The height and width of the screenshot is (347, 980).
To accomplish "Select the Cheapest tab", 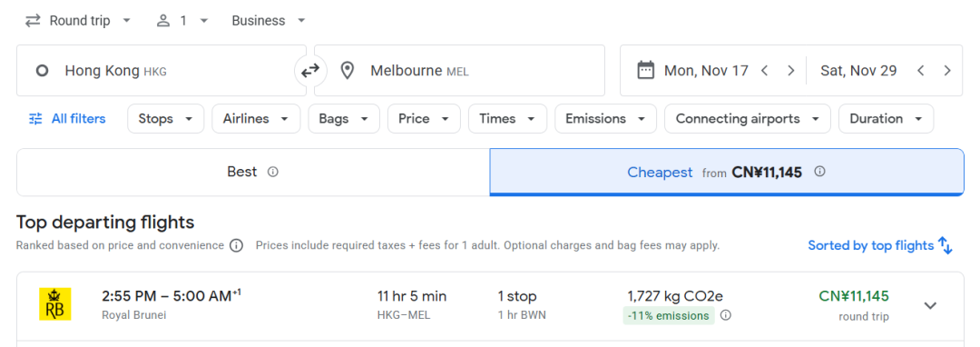I will coord(727,172).
